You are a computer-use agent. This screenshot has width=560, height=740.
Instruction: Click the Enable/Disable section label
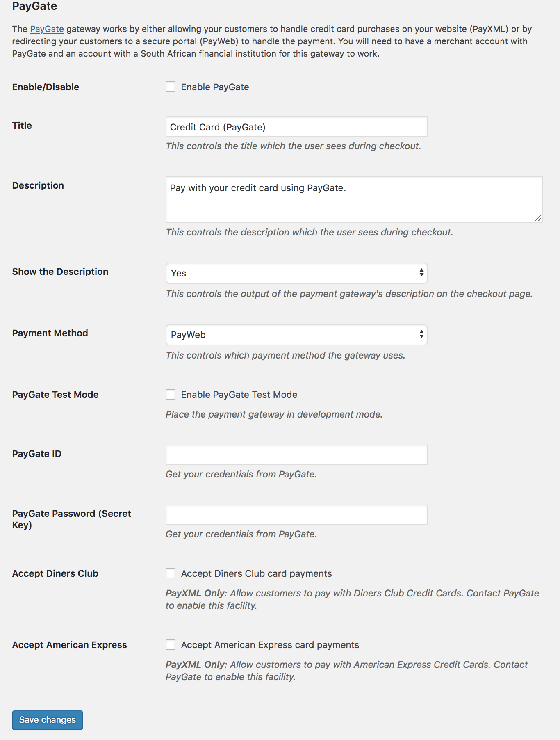click(x=46, y=87)
